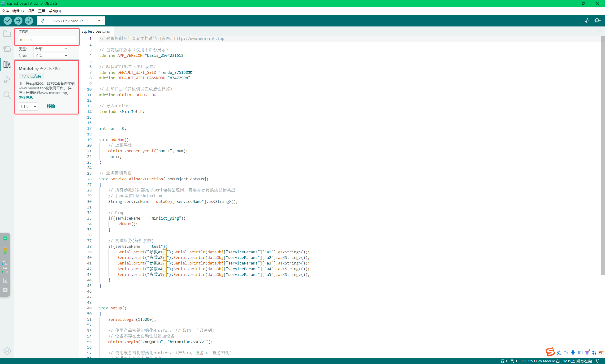Open the Search sidebar icon

click(x=7, y=95)
